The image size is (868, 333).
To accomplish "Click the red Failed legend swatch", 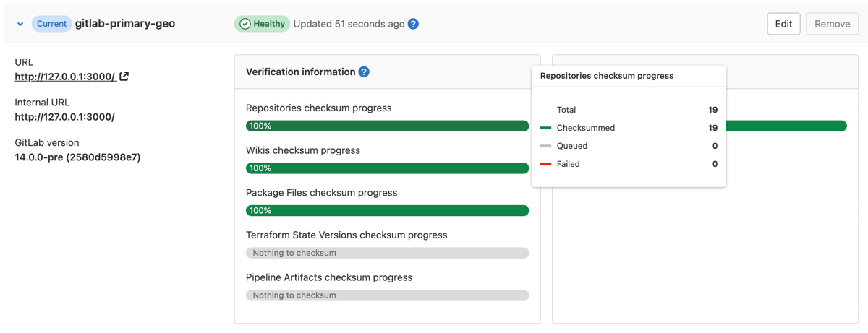I will [x=546, y=164].
